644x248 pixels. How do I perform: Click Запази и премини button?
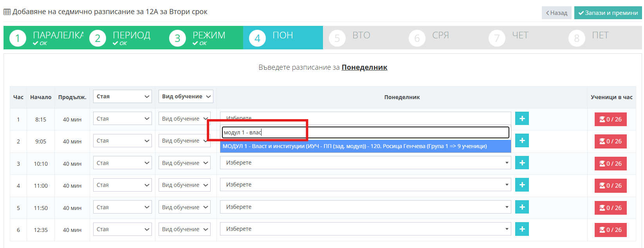[x=608, y=13]
